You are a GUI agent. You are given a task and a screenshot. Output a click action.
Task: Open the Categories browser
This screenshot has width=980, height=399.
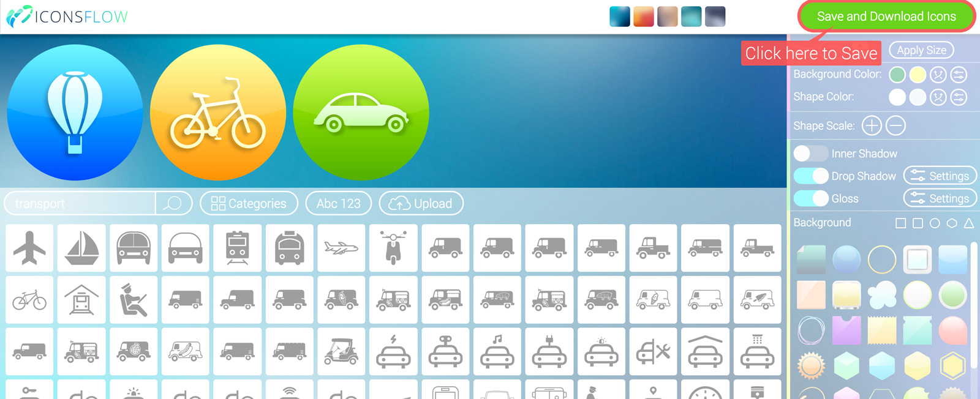click(249, 203)
